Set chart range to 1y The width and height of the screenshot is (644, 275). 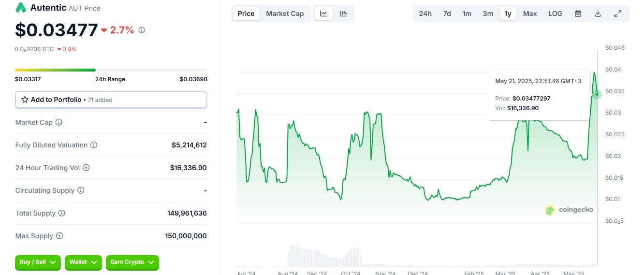coord(508,14)
